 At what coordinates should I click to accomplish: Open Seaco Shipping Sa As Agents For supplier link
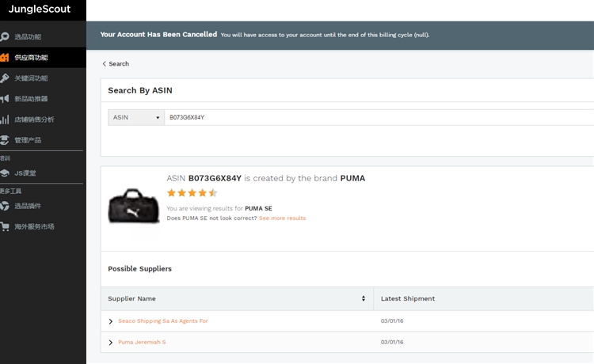click(163, 320)
